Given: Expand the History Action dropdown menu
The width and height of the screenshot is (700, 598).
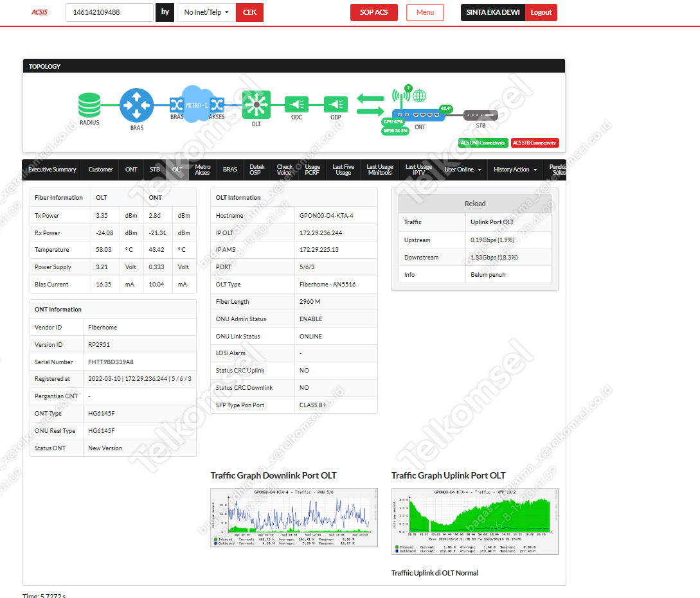Looking at the screenshot, I should [515, 170].
